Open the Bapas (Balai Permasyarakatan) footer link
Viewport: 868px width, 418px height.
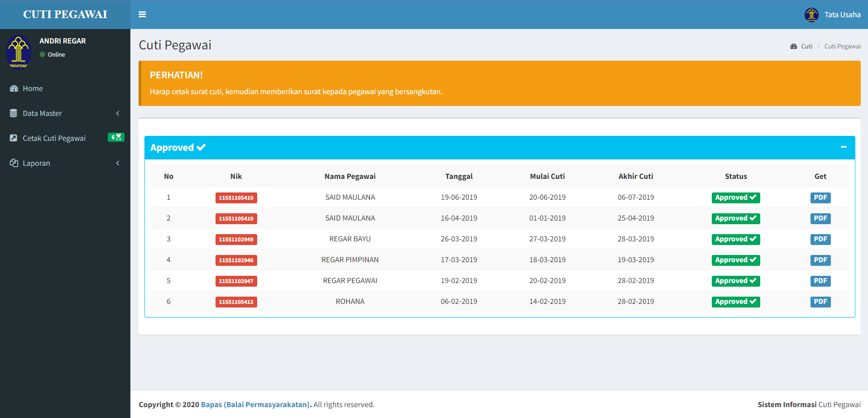[255, 404]
